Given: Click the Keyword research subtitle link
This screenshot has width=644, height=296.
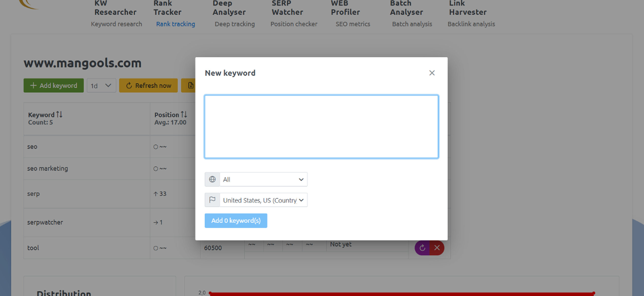Looking at the screenshot, I should click(116, 24).
